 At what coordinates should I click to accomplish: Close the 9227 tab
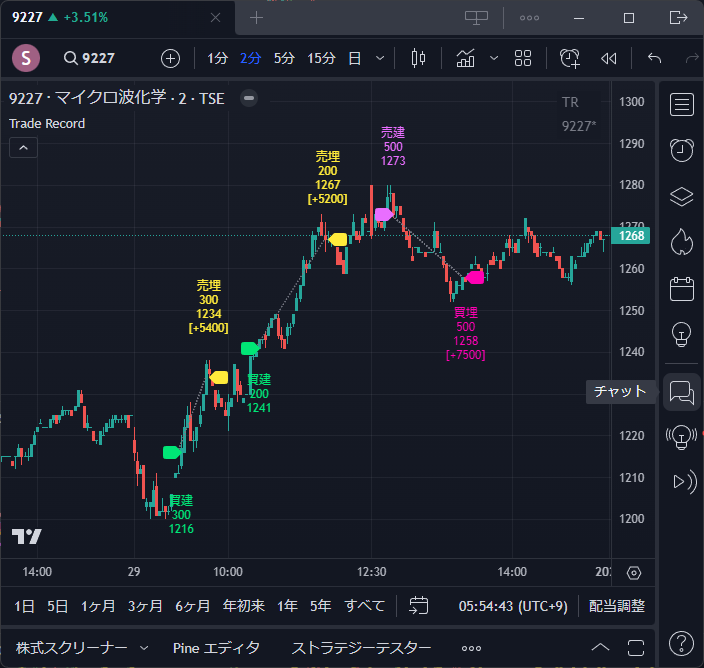(216, 18)
